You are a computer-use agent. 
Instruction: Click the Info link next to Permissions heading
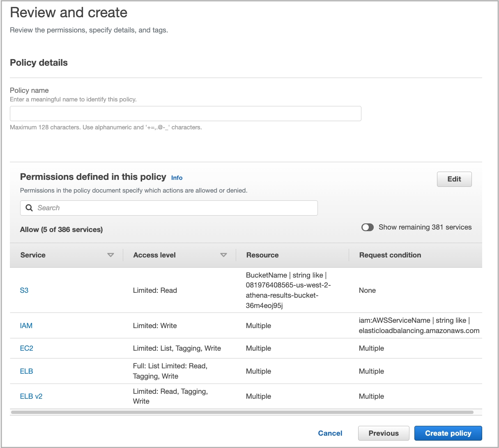coord(177,178)
